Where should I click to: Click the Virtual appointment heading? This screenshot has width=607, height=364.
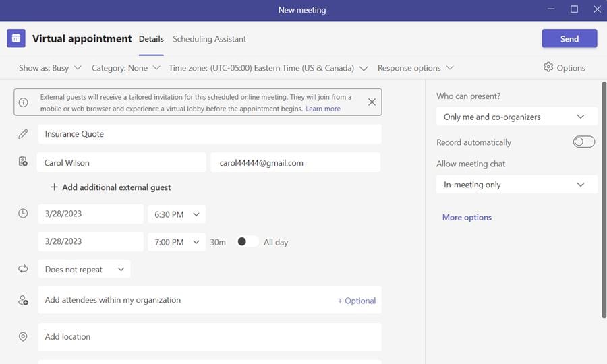82,38
